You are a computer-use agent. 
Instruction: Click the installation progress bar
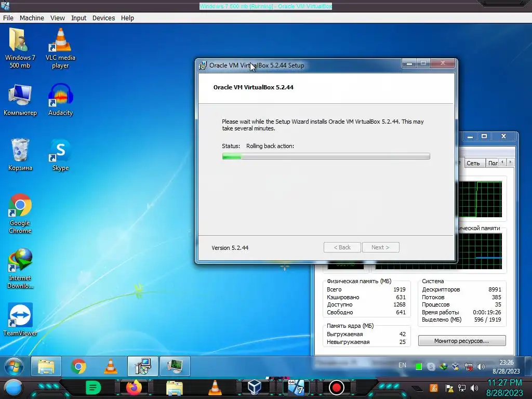(x=326, y=156)
